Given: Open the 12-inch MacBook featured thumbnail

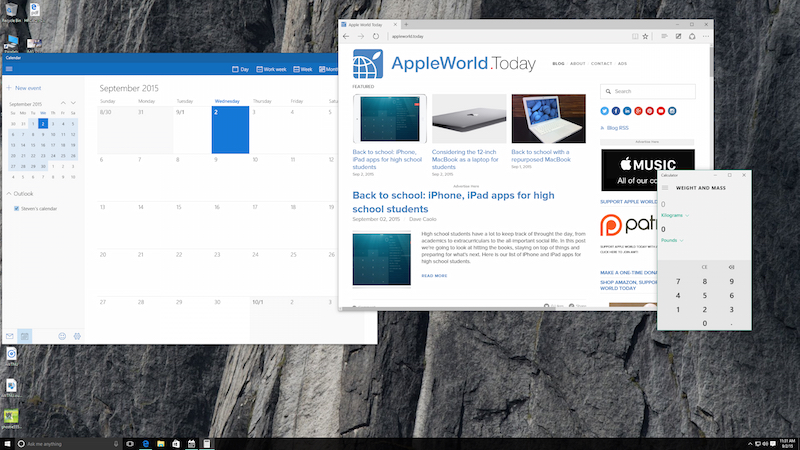Looking at the screenshot, I should pos(469,118).
